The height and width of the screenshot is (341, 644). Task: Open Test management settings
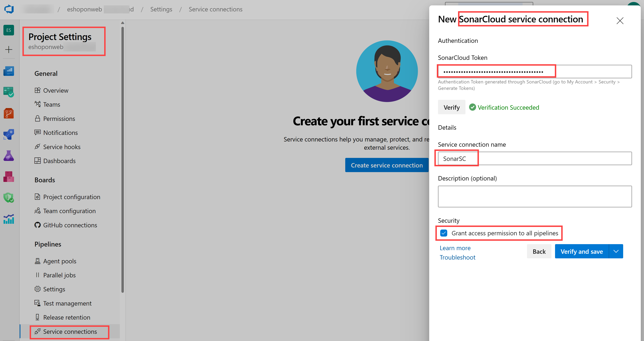(x=68, y=303)
